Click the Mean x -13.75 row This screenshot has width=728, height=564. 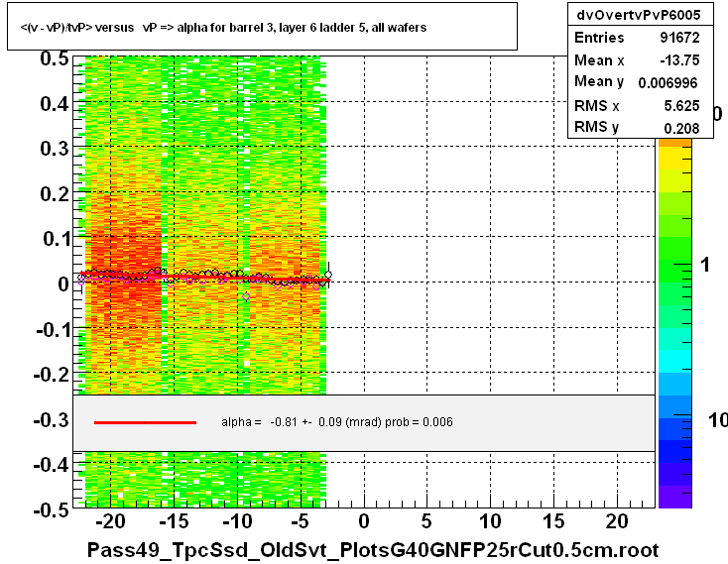point(637,60)
